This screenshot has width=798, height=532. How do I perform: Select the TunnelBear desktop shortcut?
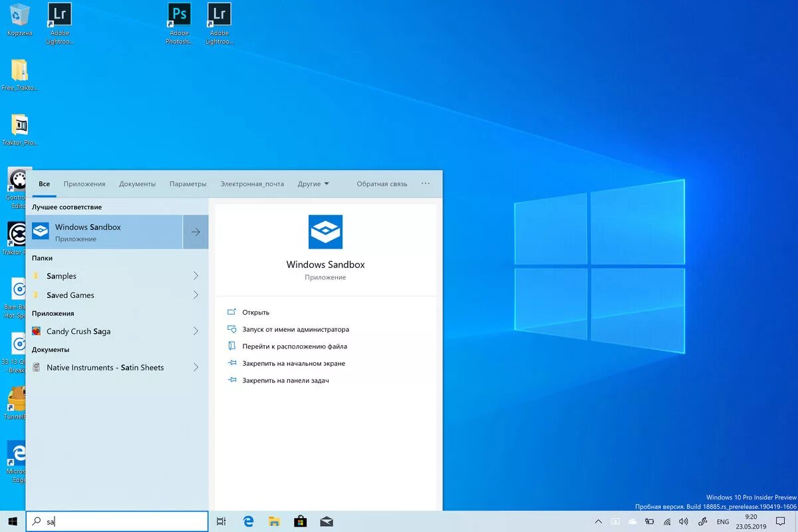point(16,404)
